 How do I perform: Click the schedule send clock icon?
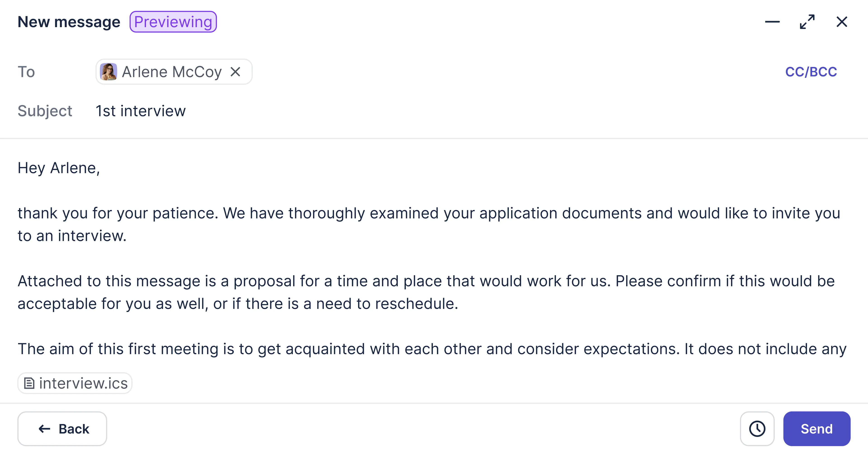[757, 429]
